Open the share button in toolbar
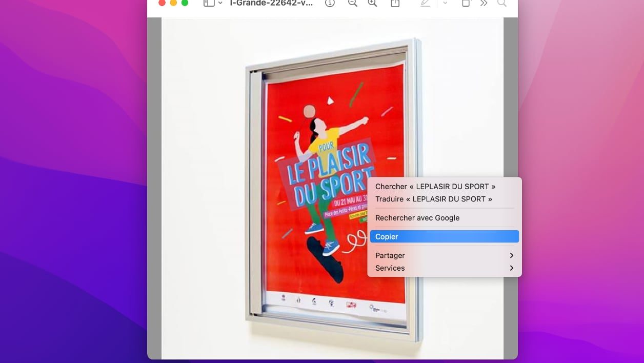The image size is (644, 363). 395,3
